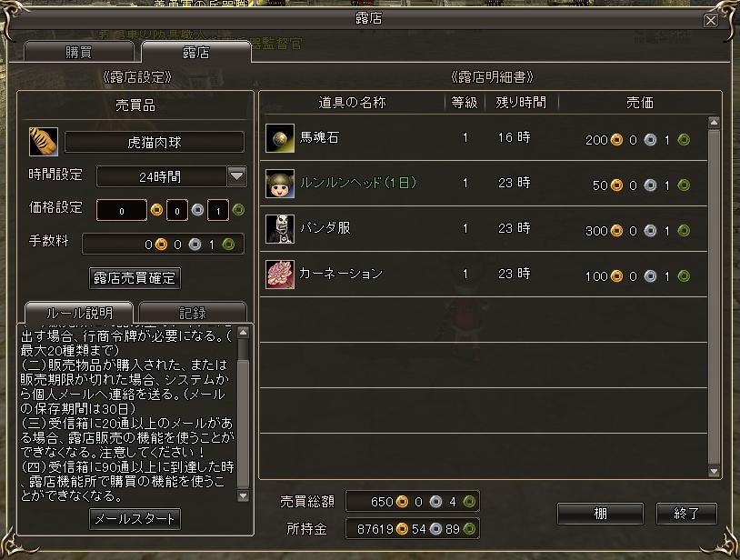740x560 pixels.
Task: Click gold coin icon beside price setting
Action: click(156, 209)
